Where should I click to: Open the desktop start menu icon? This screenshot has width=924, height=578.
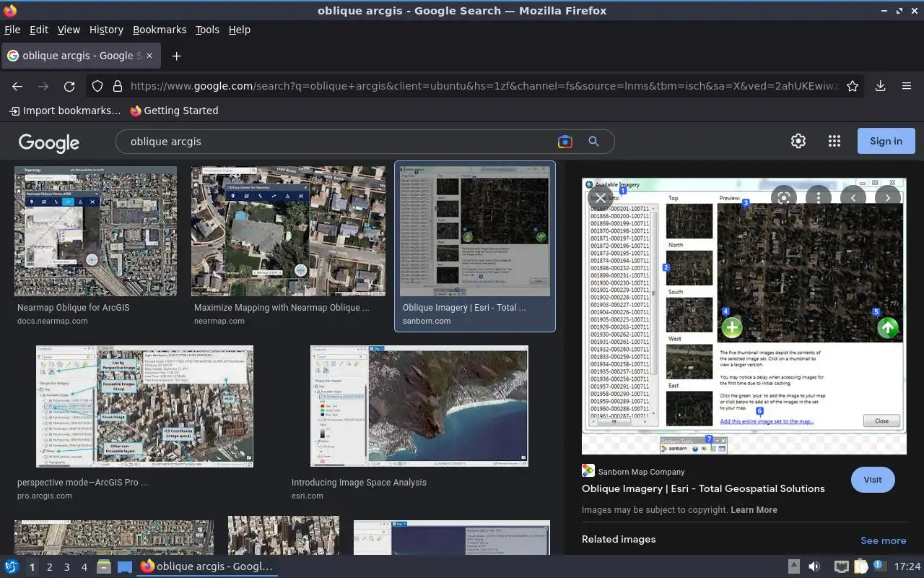[12, 566]
